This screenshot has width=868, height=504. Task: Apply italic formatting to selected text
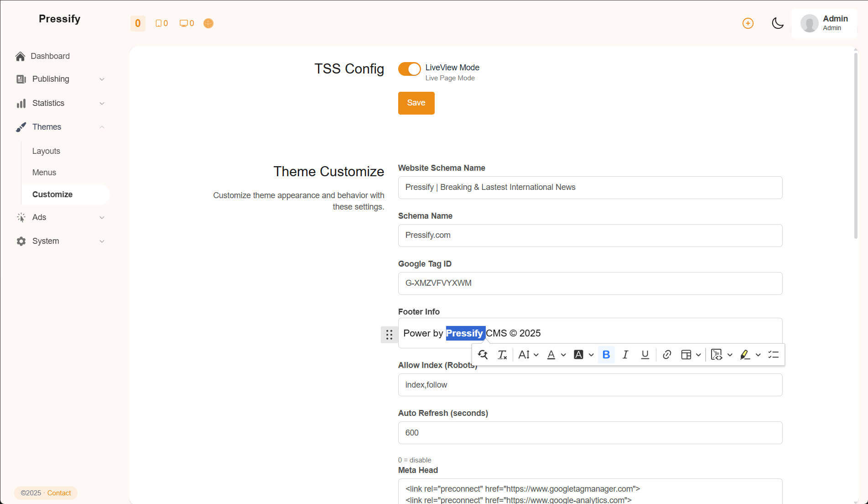point(625,355)
